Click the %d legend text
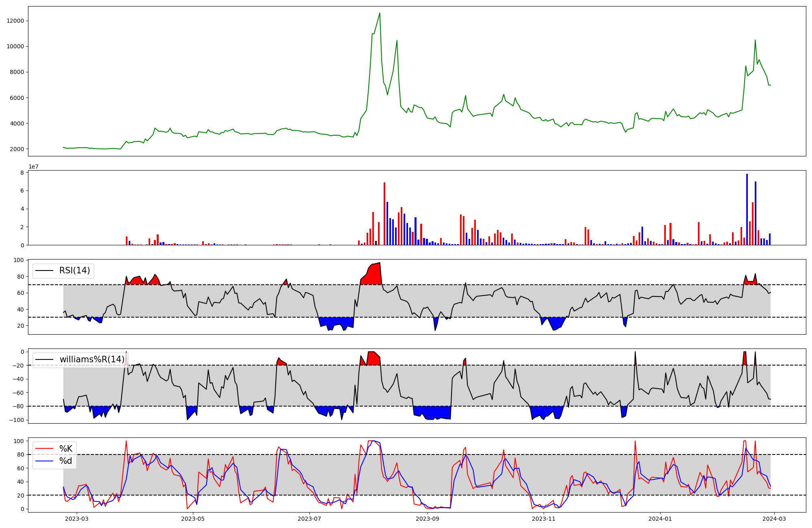The image size is (812, 528). click(66, 461)
